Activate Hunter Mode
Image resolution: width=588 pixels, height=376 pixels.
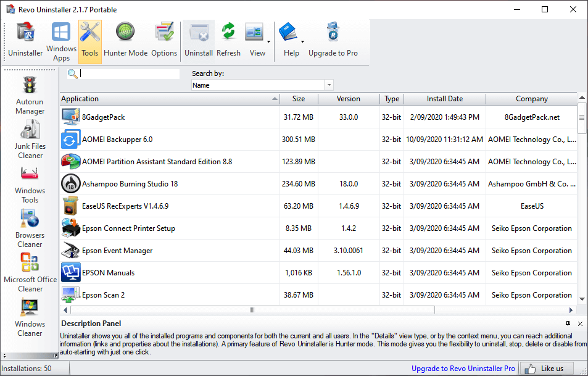point(126,40)
